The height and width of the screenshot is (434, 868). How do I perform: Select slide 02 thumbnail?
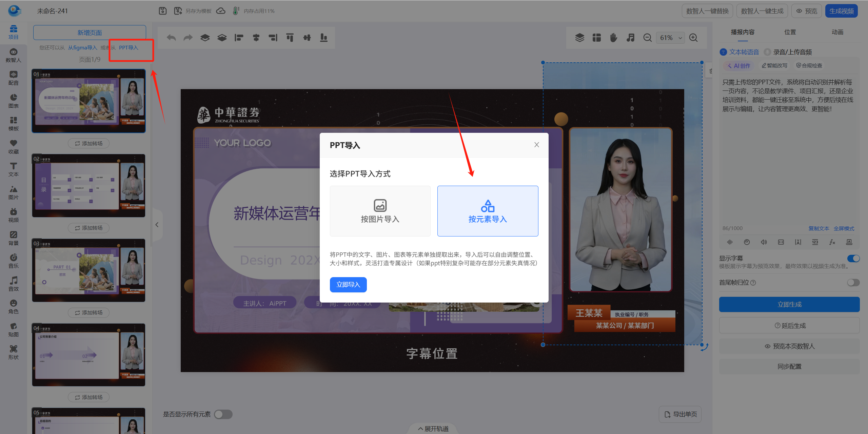coord(88,186)
